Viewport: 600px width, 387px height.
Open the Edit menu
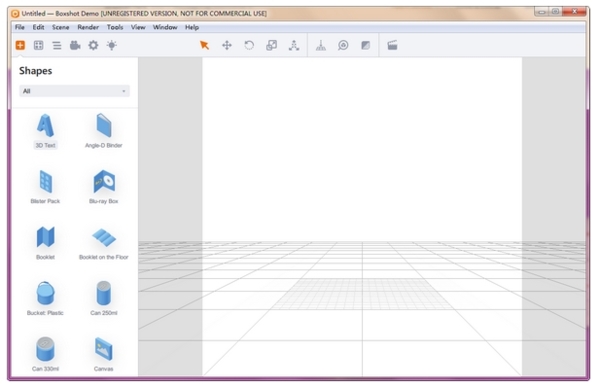pyautogui.click(x=38, y=27)
